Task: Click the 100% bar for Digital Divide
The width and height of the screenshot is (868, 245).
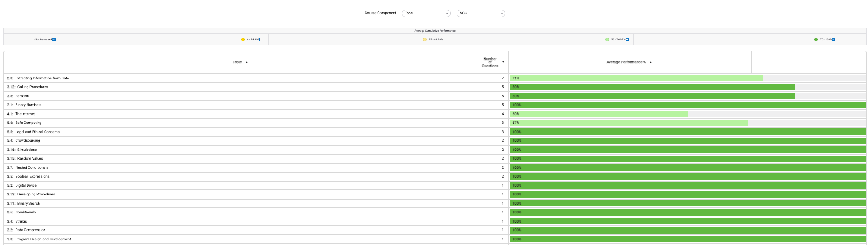Action: (x=688, y=185)
